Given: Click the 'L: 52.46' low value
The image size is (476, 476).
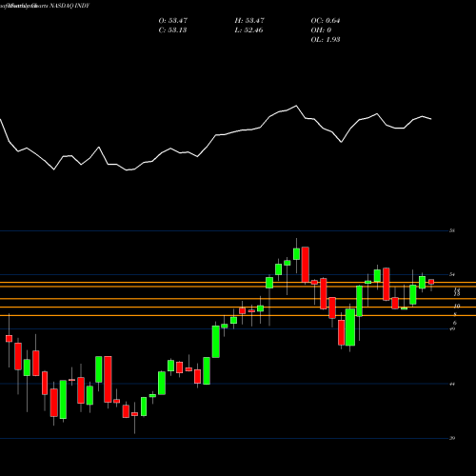Looking at the screenshot, I should [248, 30].
